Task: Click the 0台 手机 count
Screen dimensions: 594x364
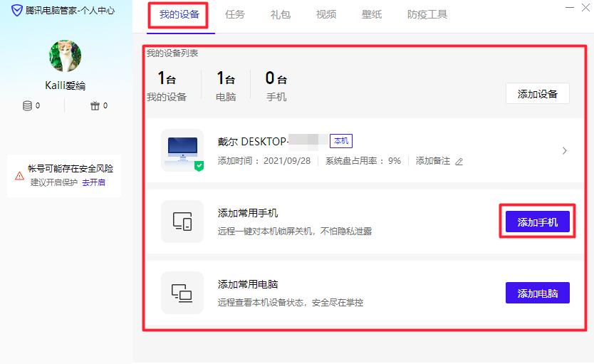Action: [276, 86]
